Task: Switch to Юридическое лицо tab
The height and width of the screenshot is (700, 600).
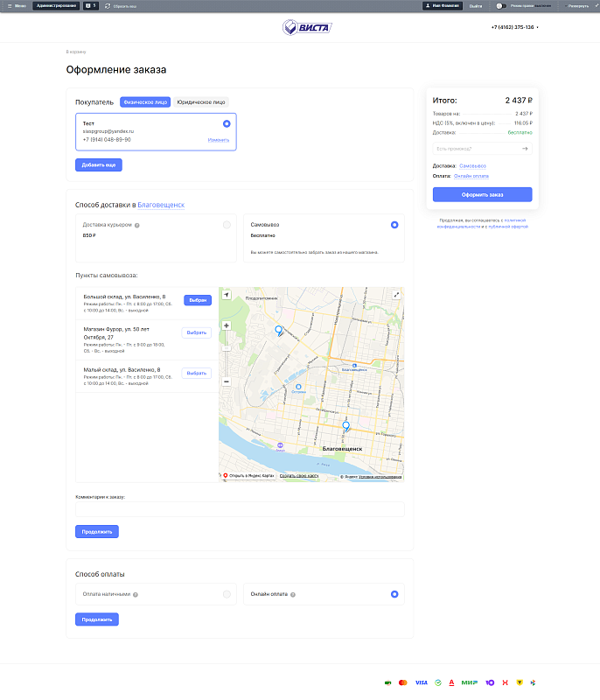Action: 201,102
